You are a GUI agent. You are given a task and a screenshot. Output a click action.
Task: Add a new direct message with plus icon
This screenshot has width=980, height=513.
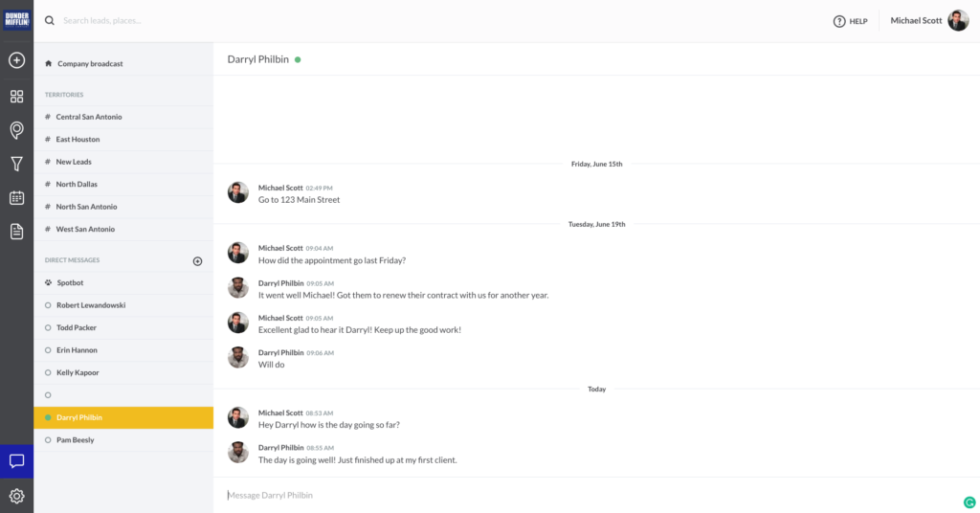197,261
